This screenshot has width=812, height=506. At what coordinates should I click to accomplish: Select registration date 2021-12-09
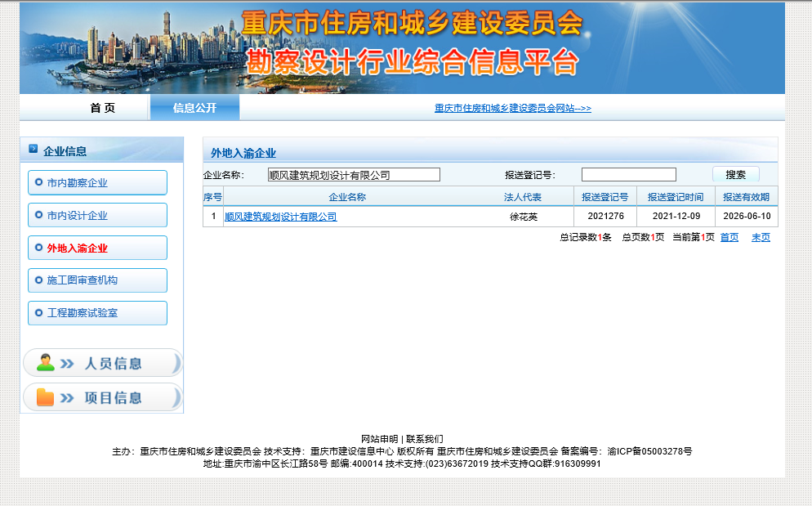point(676,216)
